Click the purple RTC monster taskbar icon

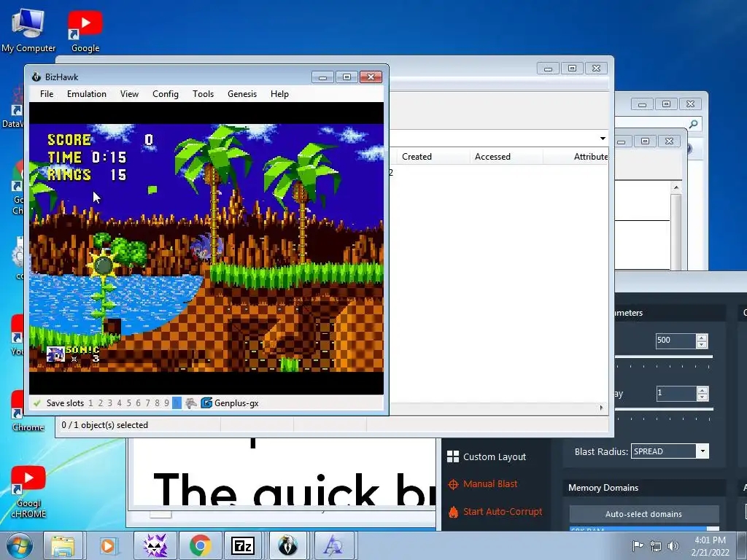(155, 545)
